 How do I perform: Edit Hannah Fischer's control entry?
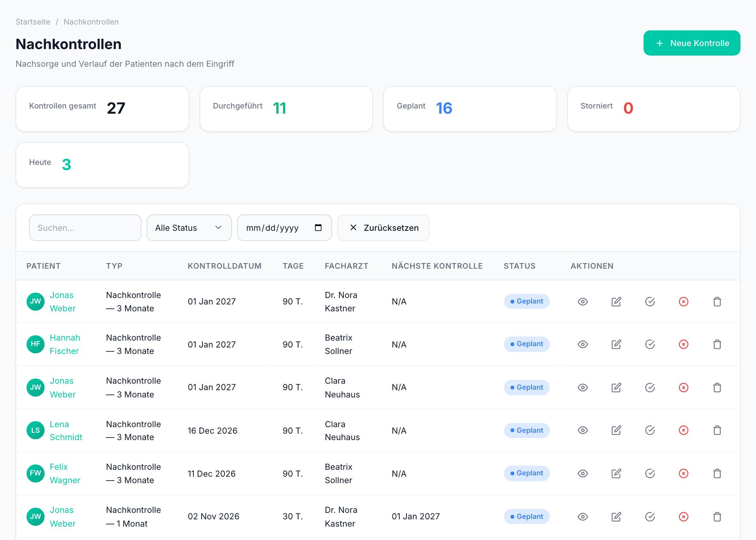coord(616,344)
